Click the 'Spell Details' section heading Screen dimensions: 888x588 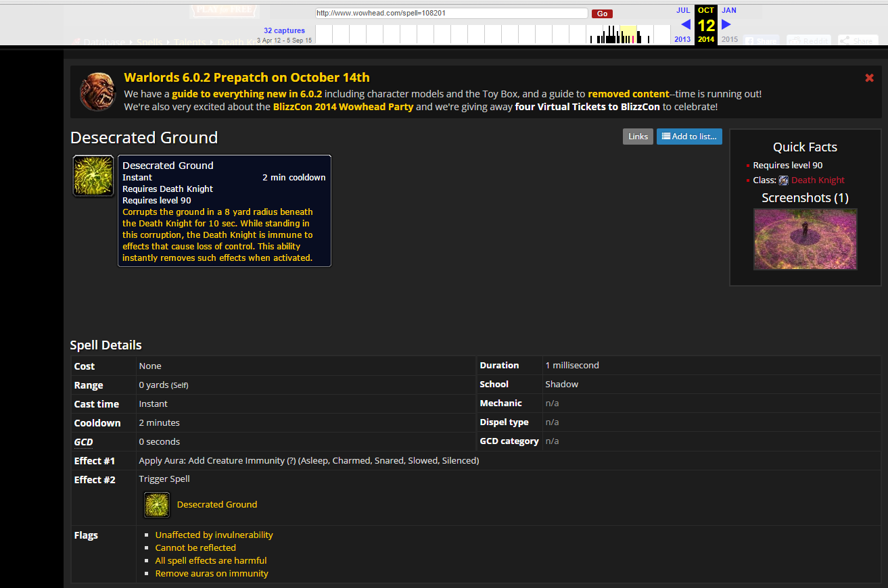(106, 345)
